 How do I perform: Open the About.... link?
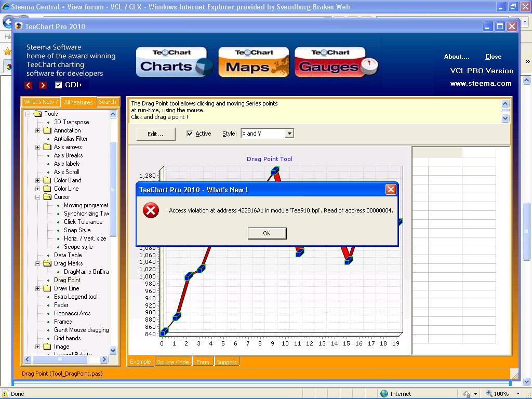(x=457, y=57)
